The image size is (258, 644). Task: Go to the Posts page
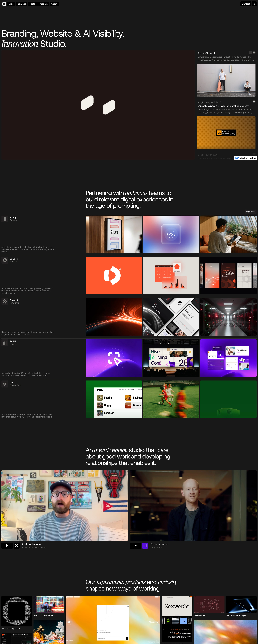click(32, 4)
